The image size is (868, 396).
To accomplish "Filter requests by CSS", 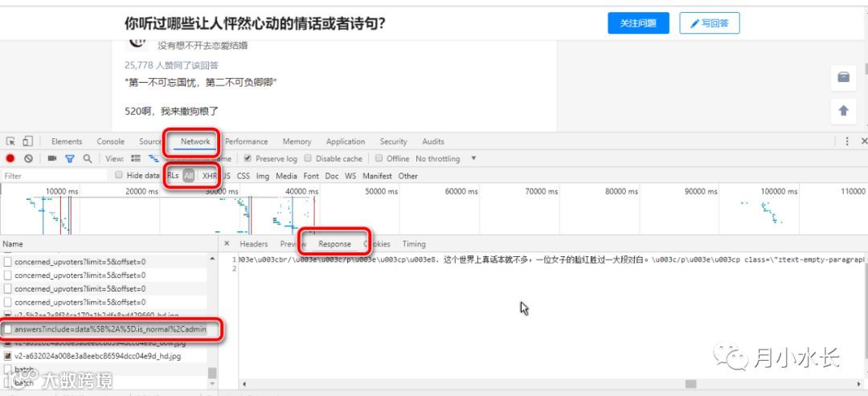I will [x=244, y=176].
